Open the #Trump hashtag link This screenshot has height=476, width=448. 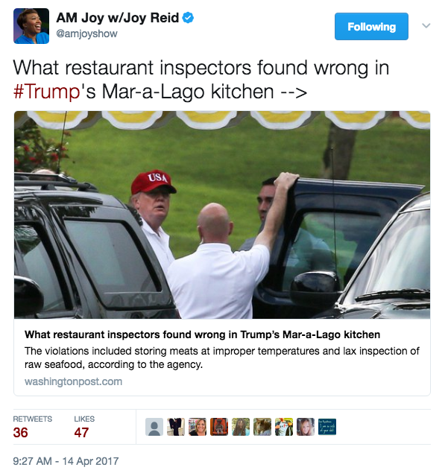[46, 92]
